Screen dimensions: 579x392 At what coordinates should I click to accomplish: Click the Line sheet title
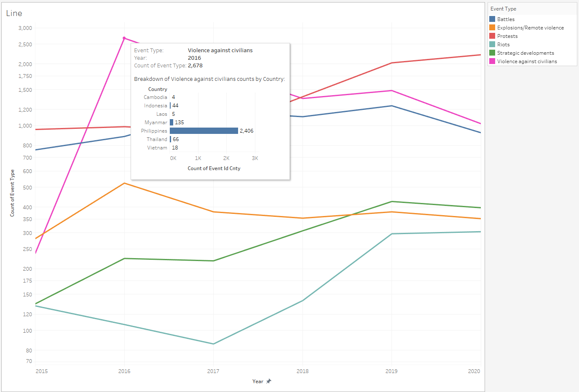14,13
